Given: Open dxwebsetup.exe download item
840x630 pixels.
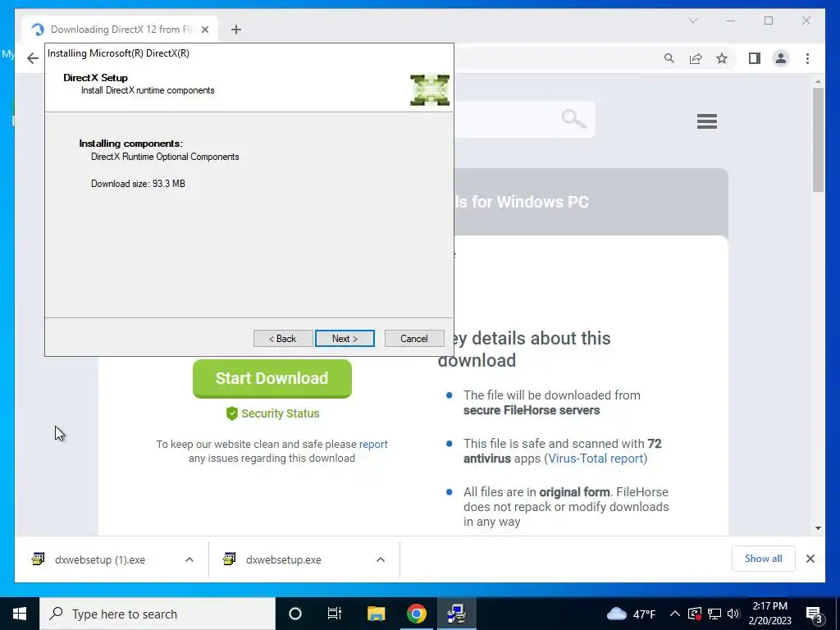Looking at the screenshot, I should tap(284, 559).
